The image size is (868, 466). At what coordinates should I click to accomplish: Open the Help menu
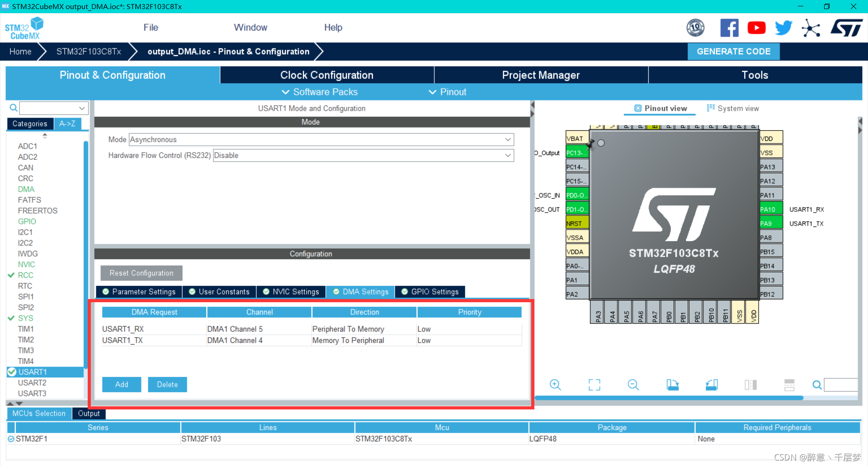(x=333, y=28)
